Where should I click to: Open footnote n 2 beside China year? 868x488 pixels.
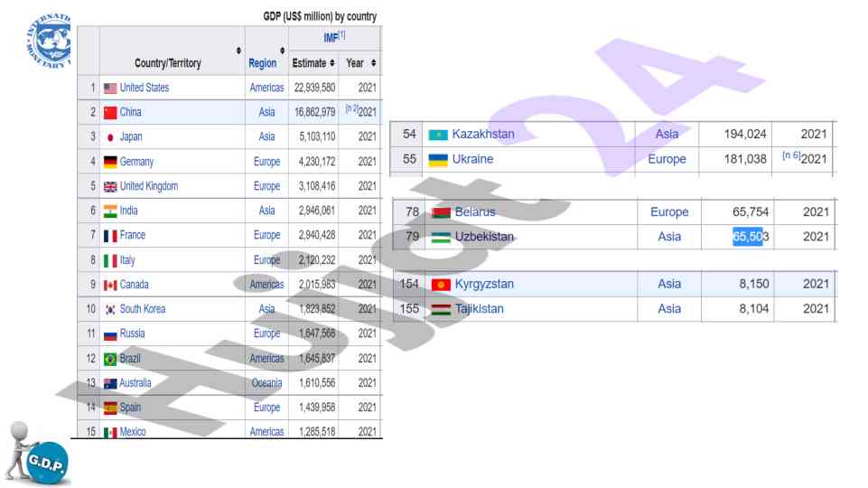351,108
